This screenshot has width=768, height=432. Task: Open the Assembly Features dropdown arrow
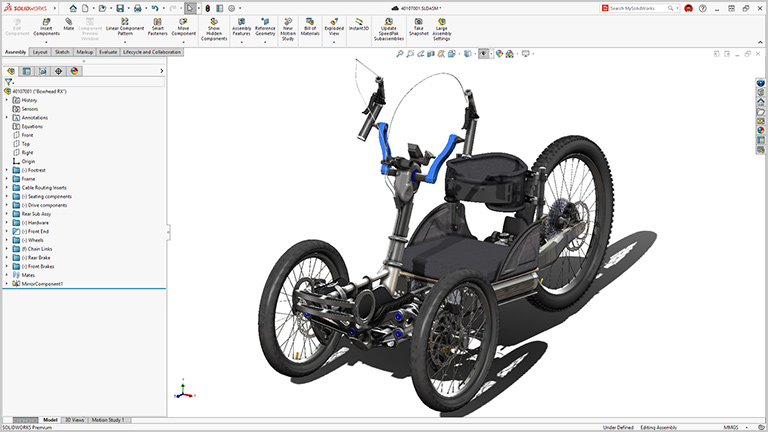click(x=241, y=43)
